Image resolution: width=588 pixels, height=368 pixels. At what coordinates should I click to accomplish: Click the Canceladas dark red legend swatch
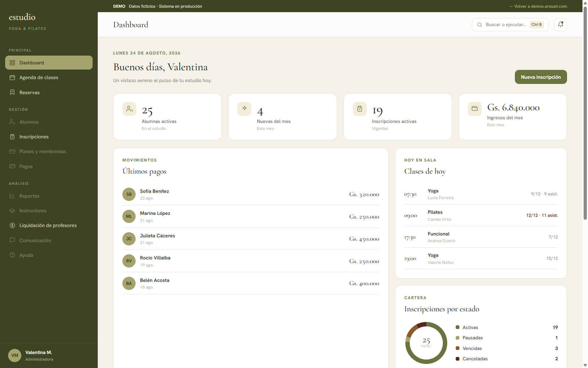pos(458,359)
